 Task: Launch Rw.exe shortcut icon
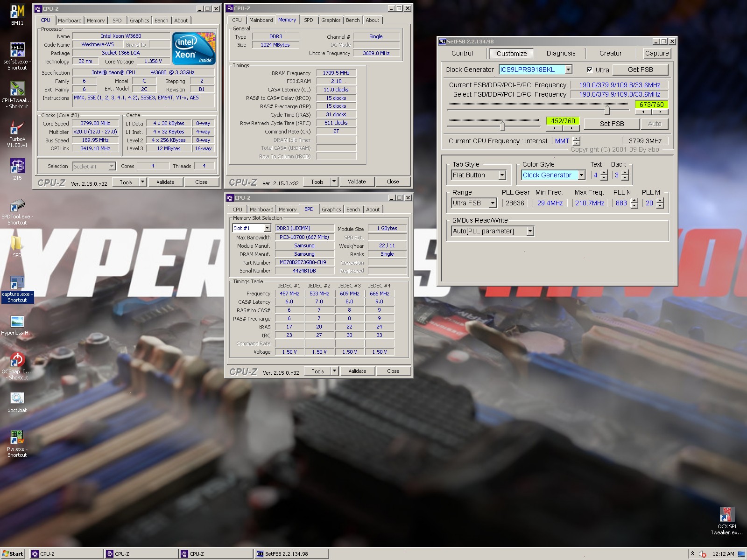point(17,444)
